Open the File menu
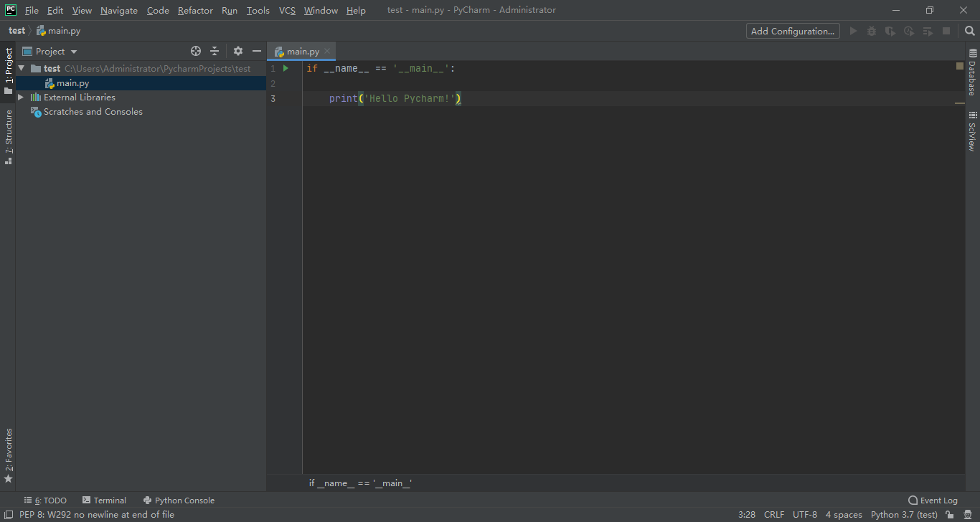This screenshot has height=522, width=980. 32,10
